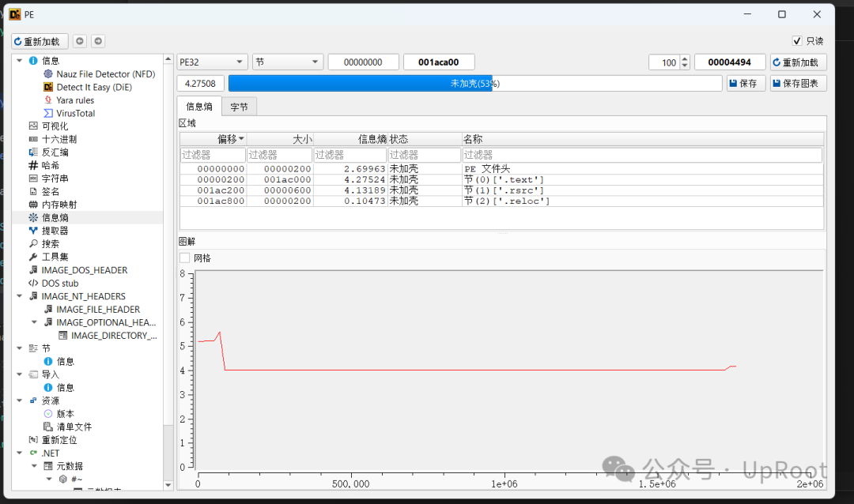This screenshot has height=504, width=854.
Task: Open the 工具集 tools view
Action: point(55,257)
